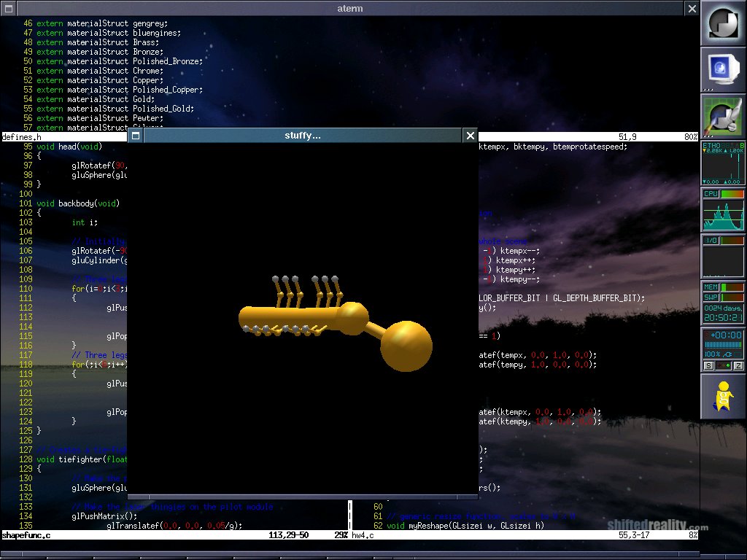This screenshot has width=747, height=560.
Task: Click the shapefunc.c vim status line
Action: [x=174, y=535]
